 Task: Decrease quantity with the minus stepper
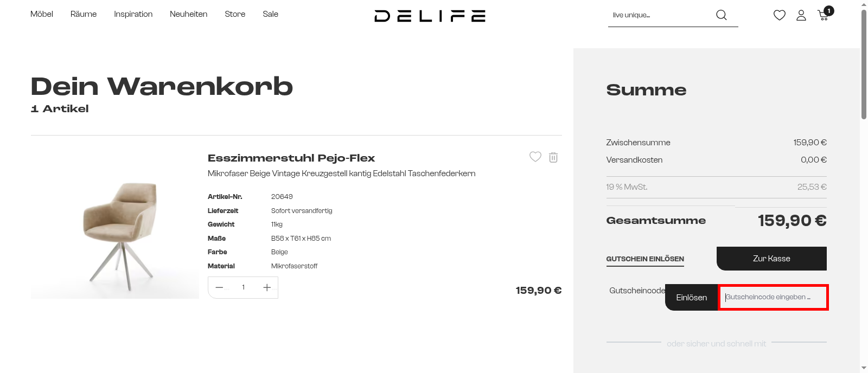219,287
